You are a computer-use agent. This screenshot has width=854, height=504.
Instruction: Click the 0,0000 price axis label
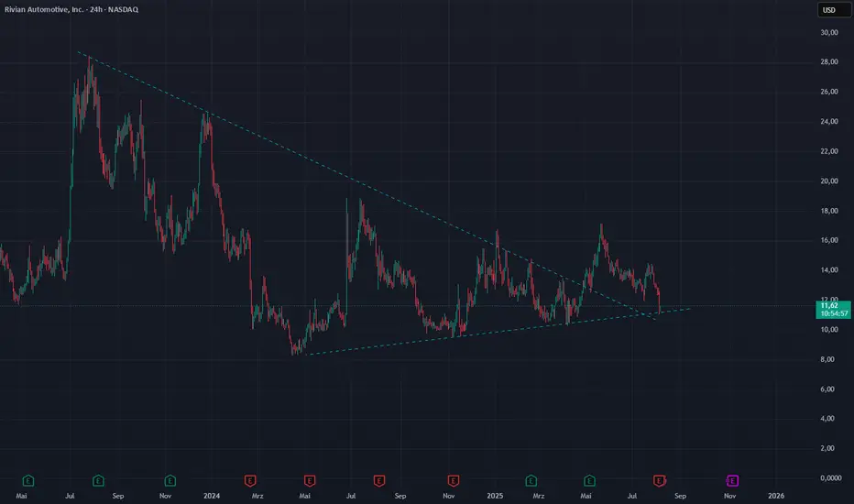[830, 477]
